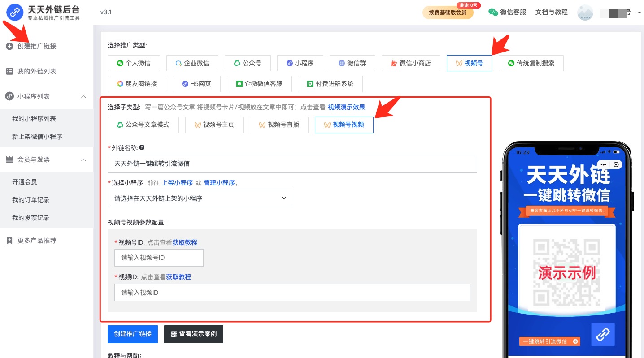
Task: Click the user avatar picture
Action: (x=585, y=13)
